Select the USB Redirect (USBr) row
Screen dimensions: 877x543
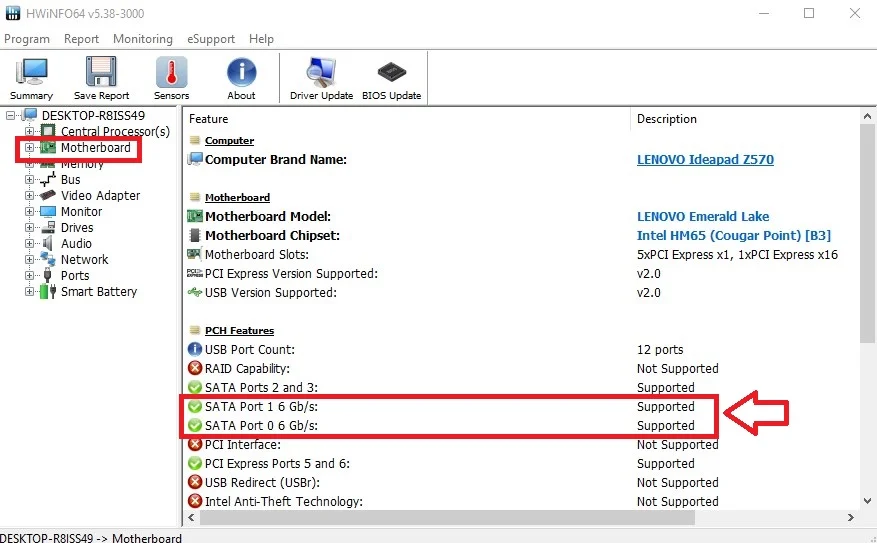click(523, 483)
